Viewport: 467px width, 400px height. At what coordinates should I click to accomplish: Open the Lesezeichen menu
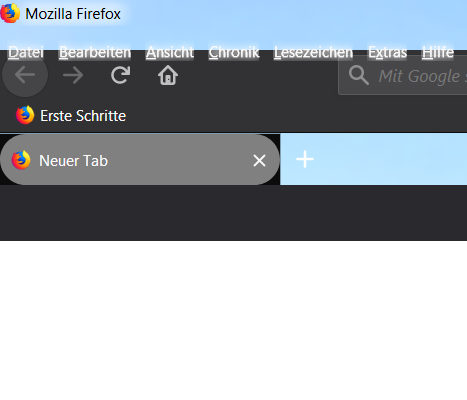pos(313,52)
